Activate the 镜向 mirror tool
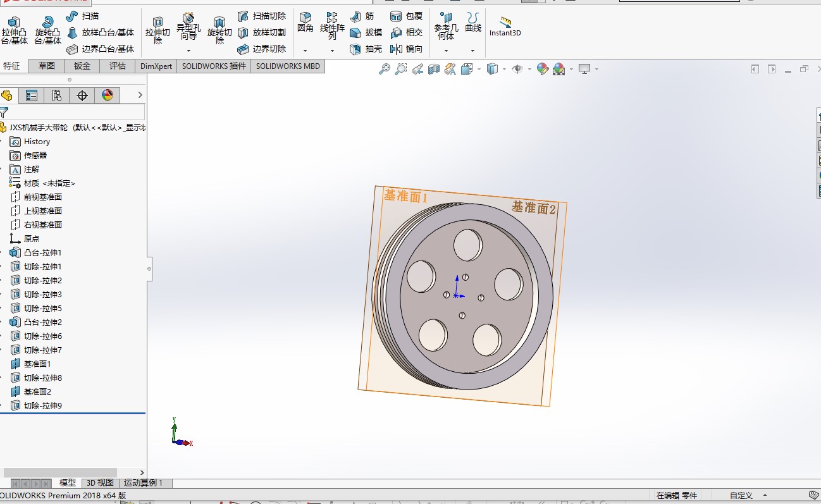 [407, 49]
